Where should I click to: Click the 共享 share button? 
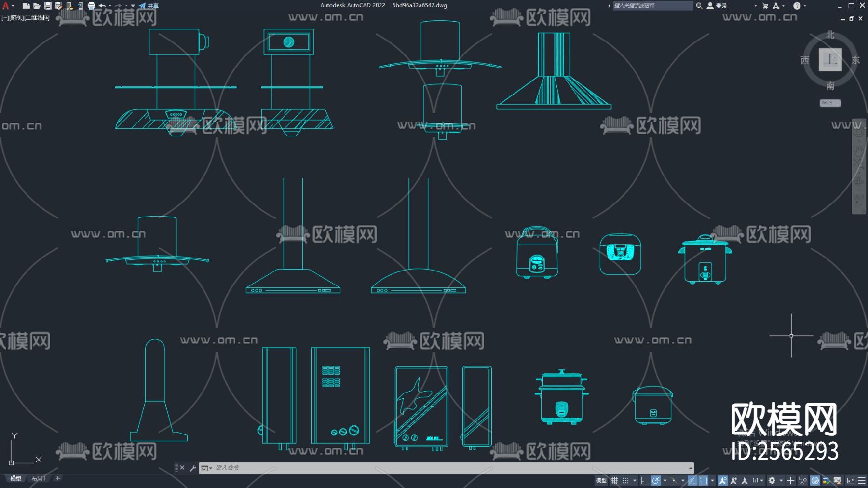coord(149,6)
